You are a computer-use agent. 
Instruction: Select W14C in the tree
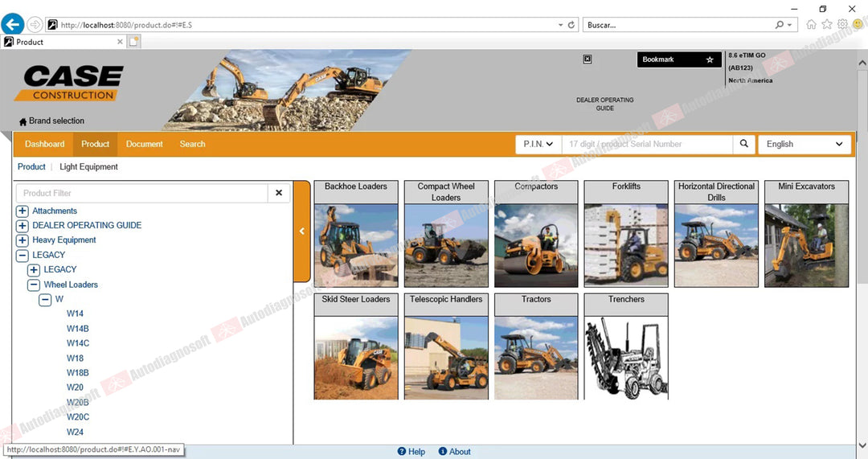(77, 343)
